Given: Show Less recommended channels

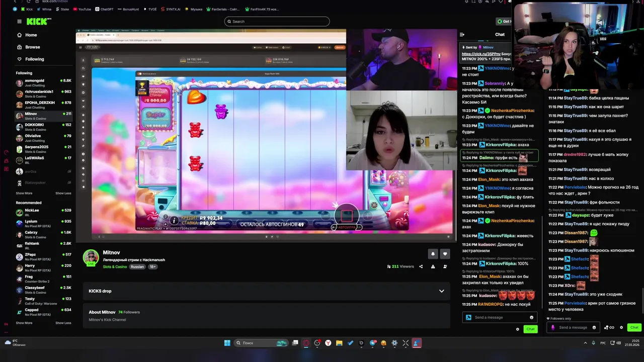Looking at the screenshot, I should 63,323.
